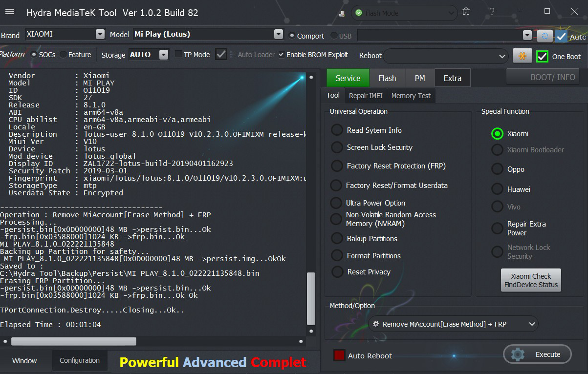Click the port refresh icon button
The image size is (588, 374).
pyautogui.click(x=545, y=36)
